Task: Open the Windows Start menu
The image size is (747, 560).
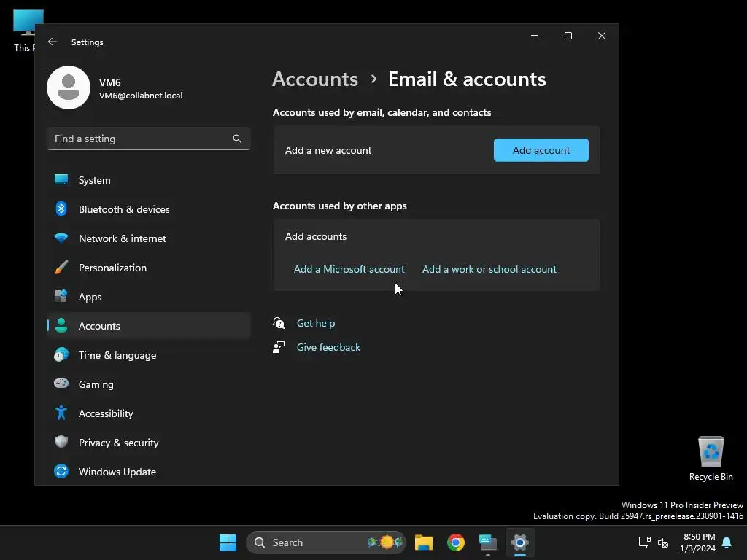Action: pyautogui.click(x=228, y=542)
